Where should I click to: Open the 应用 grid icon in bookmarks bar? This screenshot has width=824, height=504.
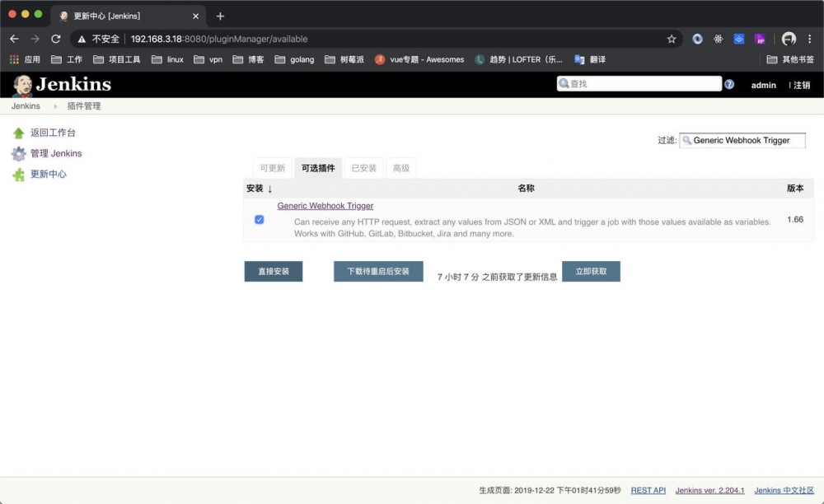click(15, 58)
